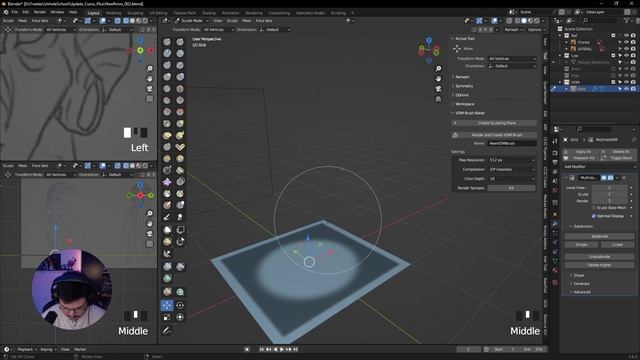
Task: Toggle Optimal Display checkbox
Action: pos(594,216)
